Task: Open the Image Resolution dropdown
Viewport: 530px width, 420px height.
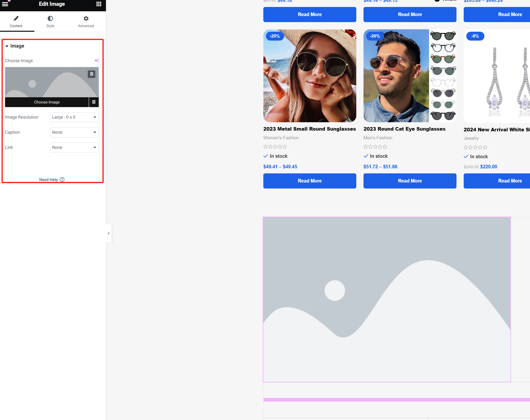Action: (74, 117)
